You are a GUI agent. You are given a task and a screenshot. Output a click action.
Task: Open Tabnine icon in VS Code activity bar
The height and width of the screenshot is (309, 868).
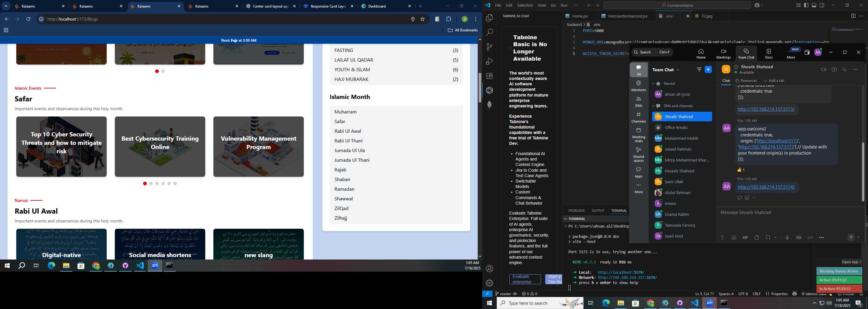[x=489, y=91]
